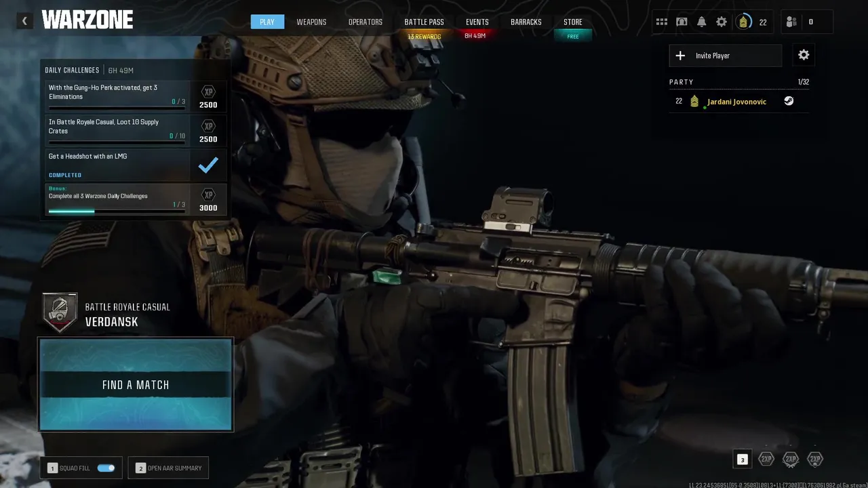
Task: Toggle the Squad Fill switch
Action: [x=106, y=468]
